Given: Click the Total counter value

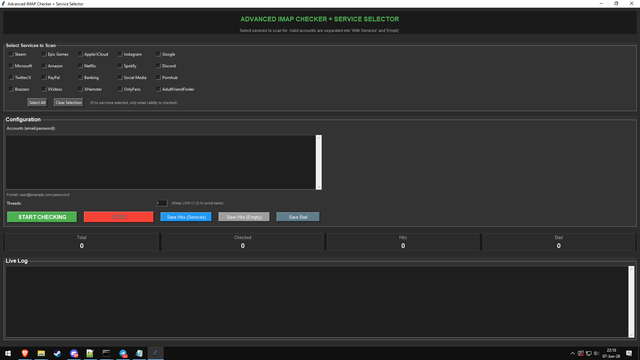Looking at the screenshot, I should (82, 246).
